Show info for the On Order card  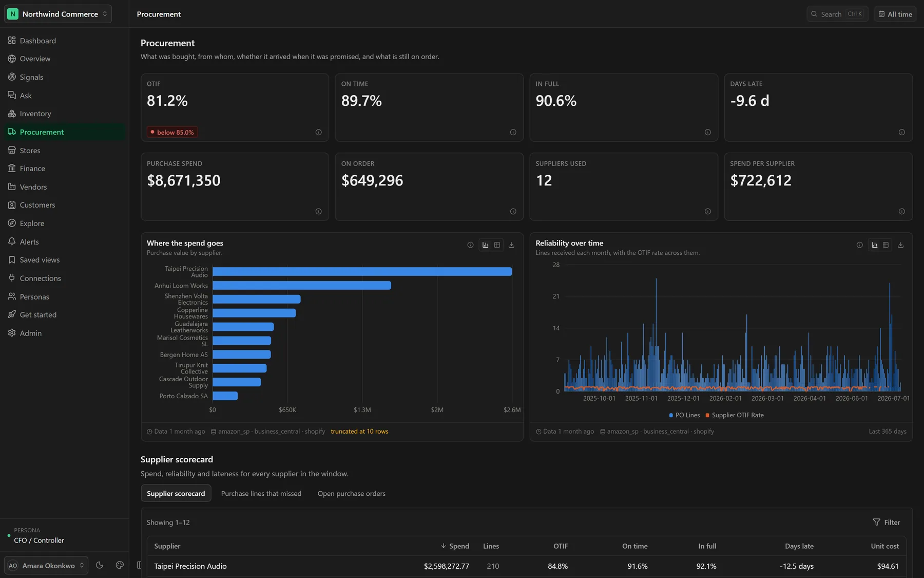click(x=513, y=212)
